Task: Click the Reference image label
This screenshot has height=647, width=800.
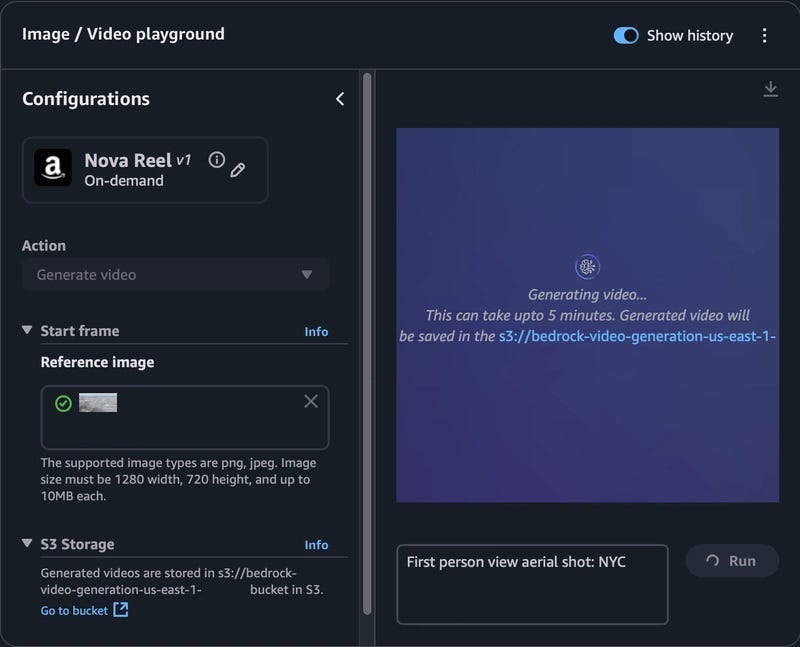Action: [x=97, y=362]
